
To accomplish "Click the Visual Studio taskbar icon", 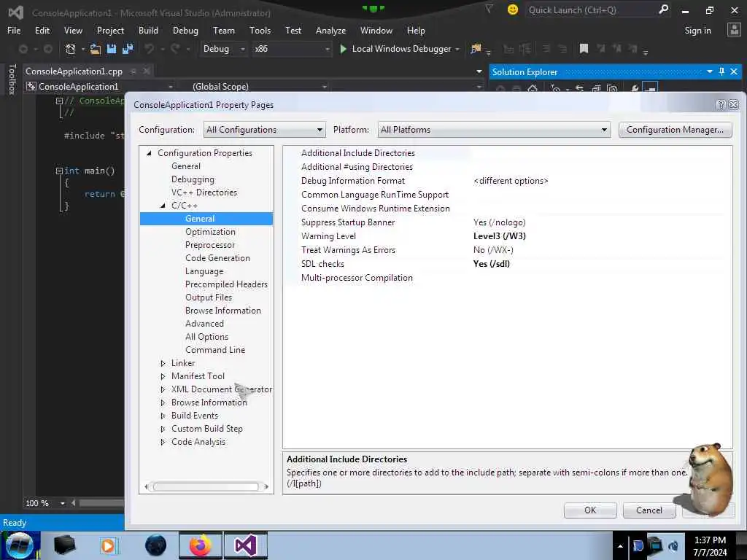I will (246, 545).
